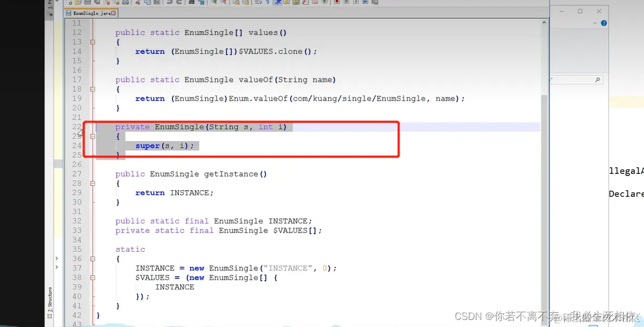Open the Structure side panel tab
The height and width of the screenshot is (327, 644).
point(50,302)
